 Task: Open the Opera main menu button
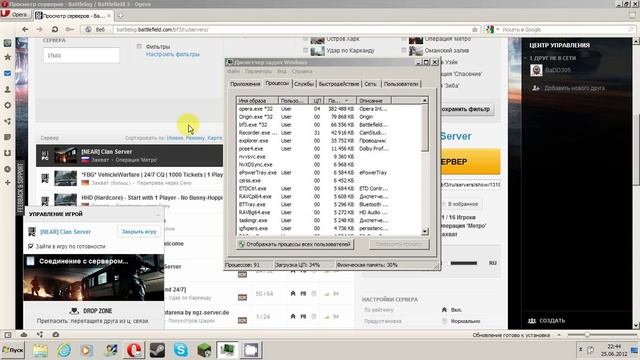[15, 15]
